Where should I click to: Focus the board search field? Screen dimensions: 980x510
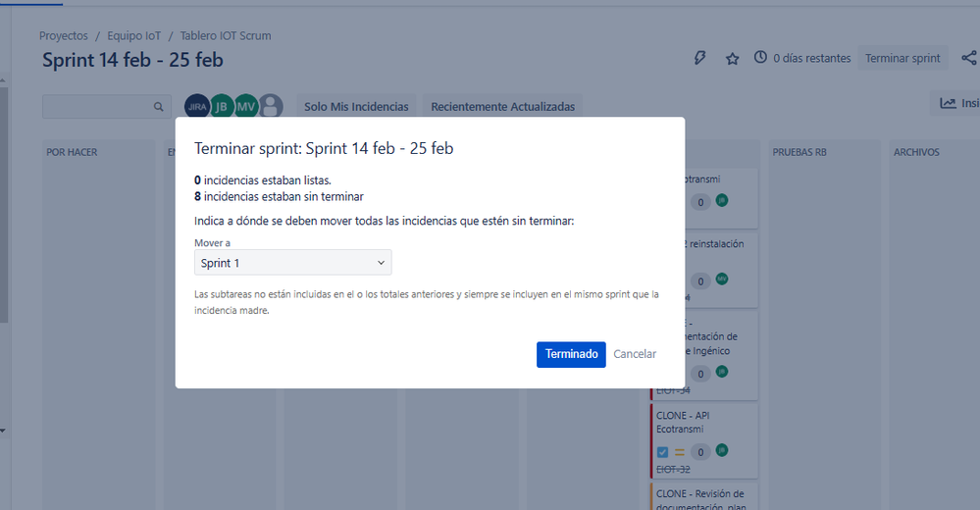coord(107,107)
